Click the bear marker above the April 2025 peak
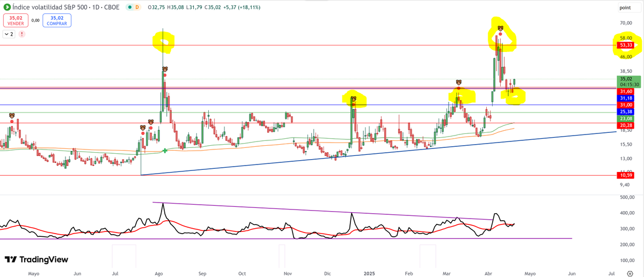This screenshot has height=277, width=644. point(500,28)
